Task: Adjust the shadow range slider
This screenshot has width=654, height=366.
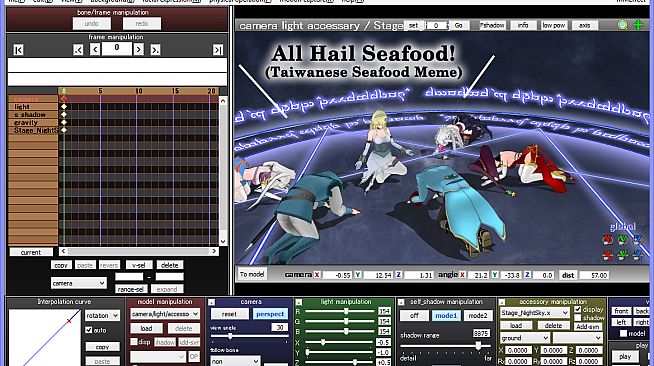Action: 478,346
